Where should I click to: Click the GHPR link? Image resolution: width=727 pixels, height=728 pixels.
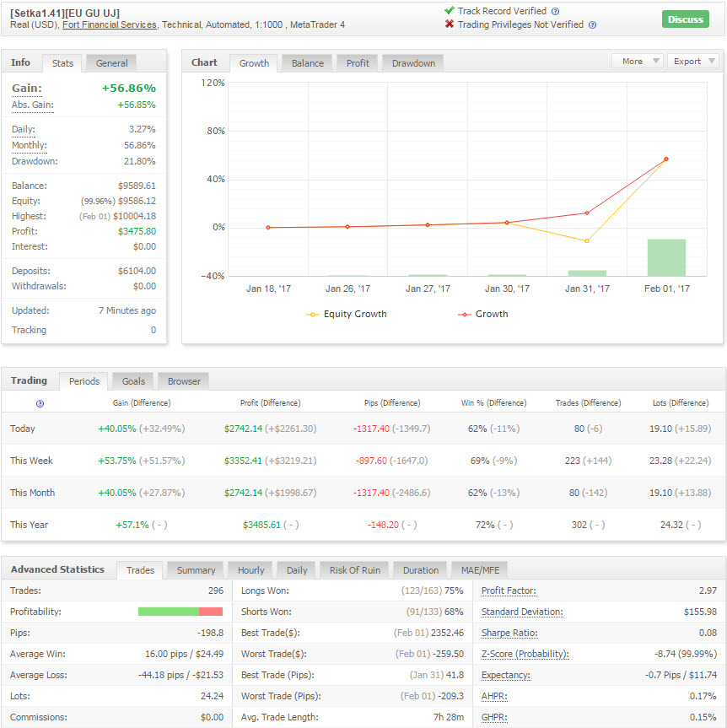pyautogui.click(x=494, y=717)
